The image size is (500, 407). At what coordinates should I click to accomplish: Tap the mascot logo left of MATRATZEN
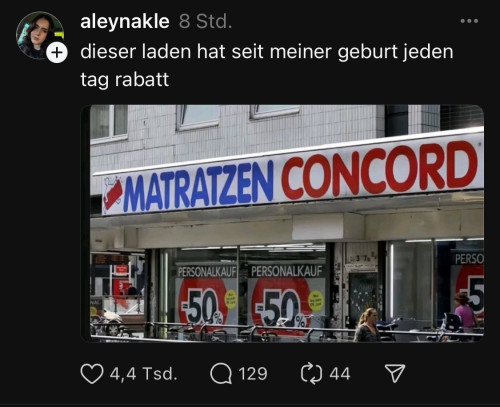[112, 194]
